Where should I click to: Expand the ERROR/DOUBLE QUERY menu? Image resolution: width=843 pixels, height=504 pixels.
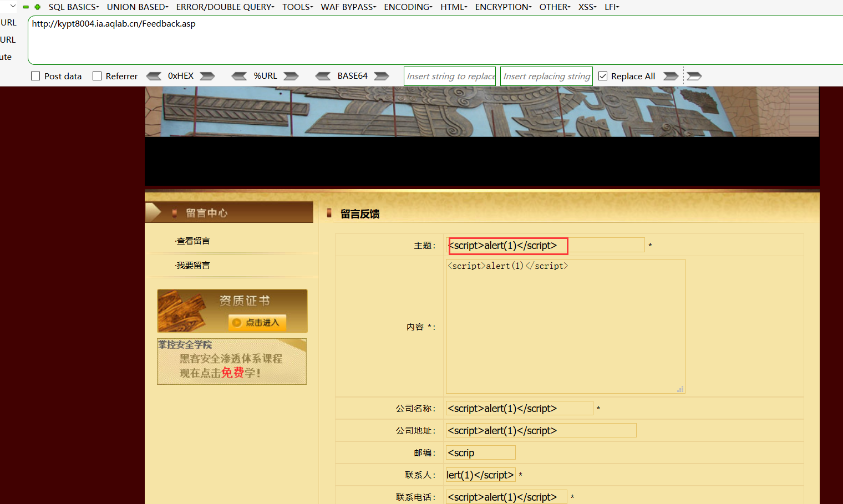(225, 7)
